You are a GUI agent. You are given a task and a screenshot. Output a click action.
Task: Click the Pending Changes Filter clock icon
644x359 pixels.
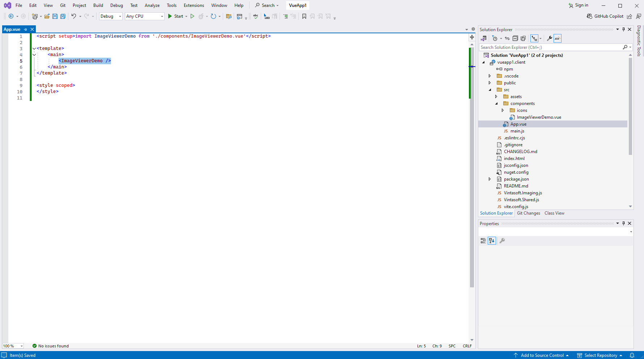tap(495, 38)
